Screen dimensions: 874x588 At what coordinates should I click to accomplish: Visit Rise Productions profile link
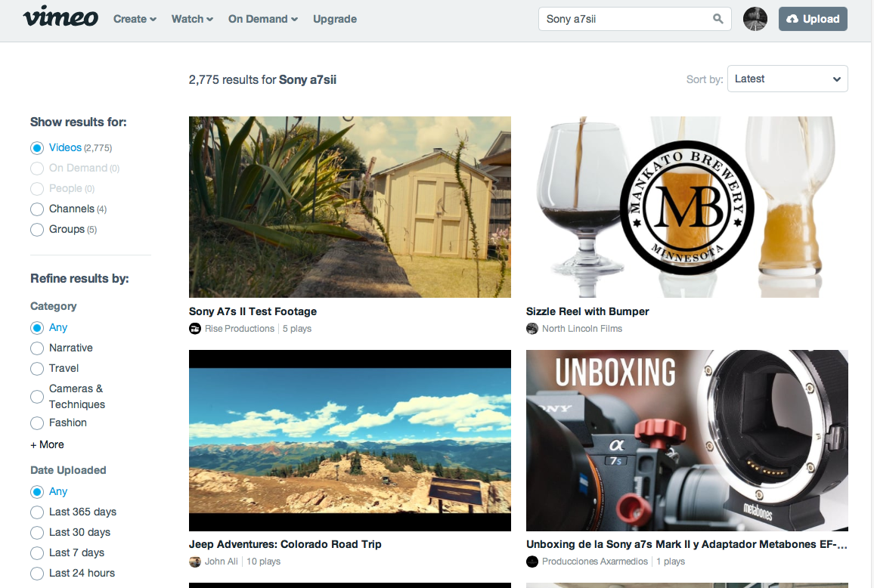(x=239, y=329)
